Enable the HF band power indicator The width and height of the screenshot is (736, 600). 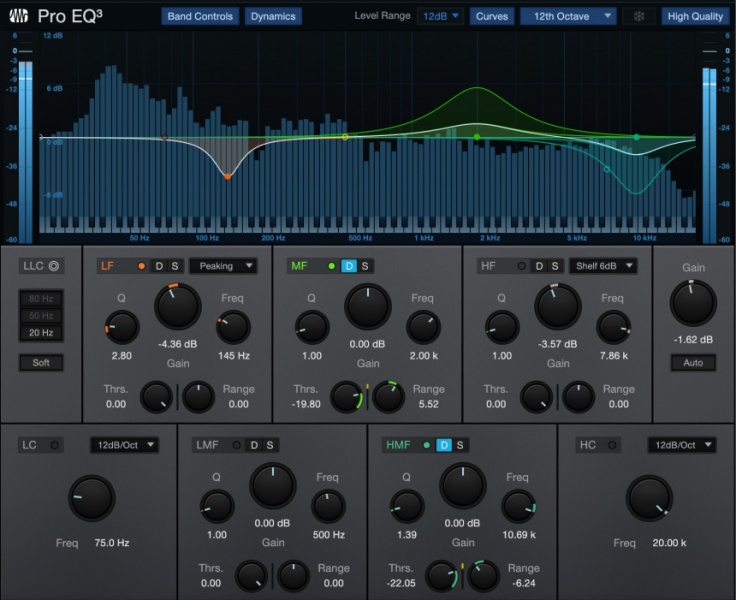(521, 266)
